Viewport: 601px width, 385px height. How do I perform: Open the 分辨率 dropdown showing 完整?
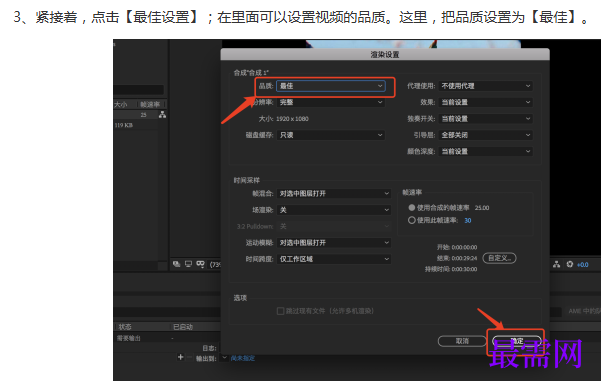330,102
